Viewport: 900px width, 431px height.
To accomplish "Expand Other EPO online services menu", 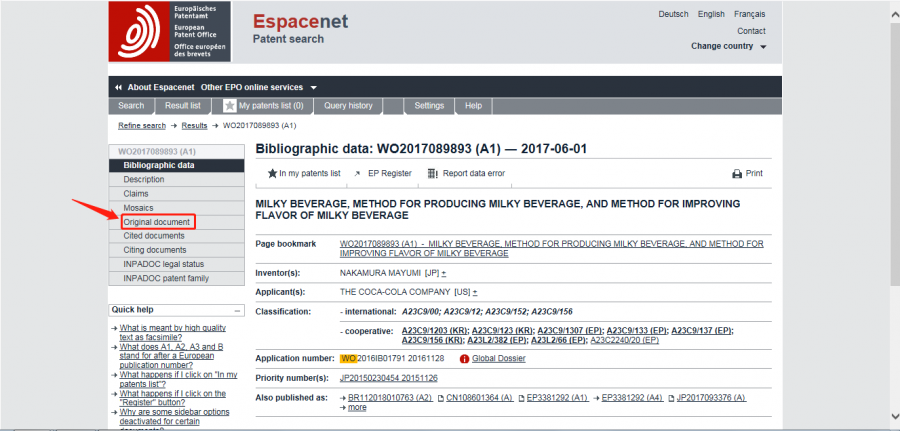I will [x=258, y=87].
